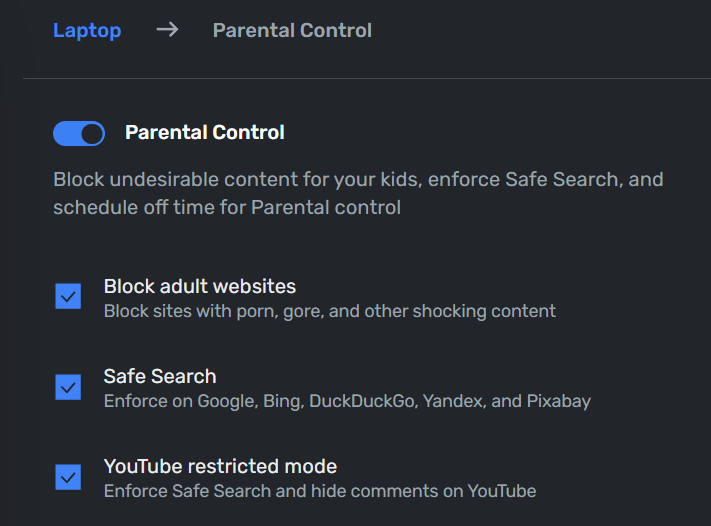Uncheck the Block adult websites checkbox
Viewport: 711px width, 526px height.
[x=68, y=296]
